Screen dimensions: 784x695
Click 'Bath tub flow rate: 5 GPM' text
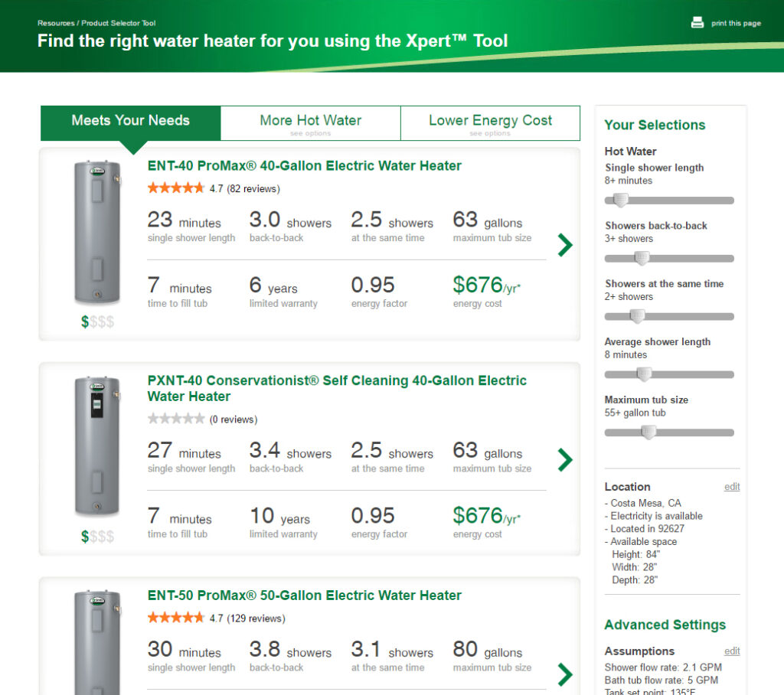661,680
